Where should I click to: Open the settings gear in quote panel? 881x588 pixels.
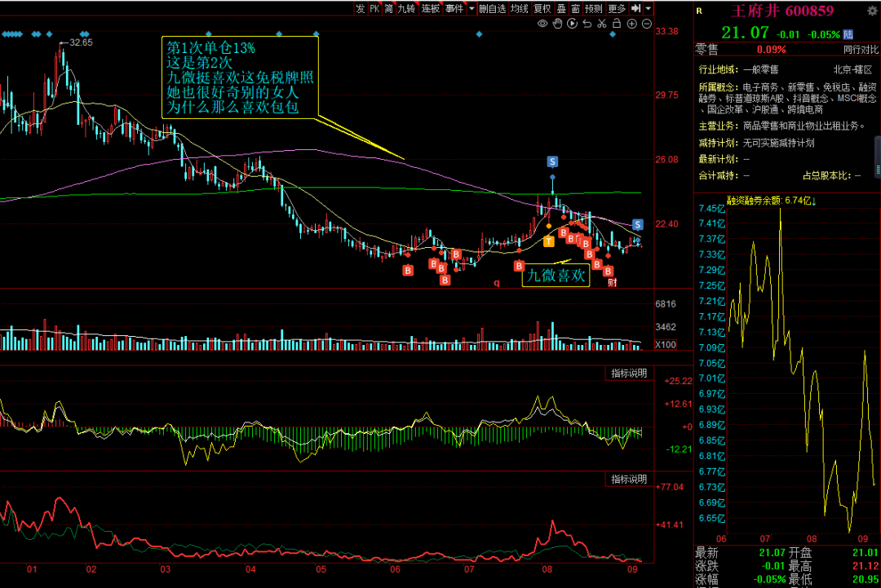click(x=872, y=11)
